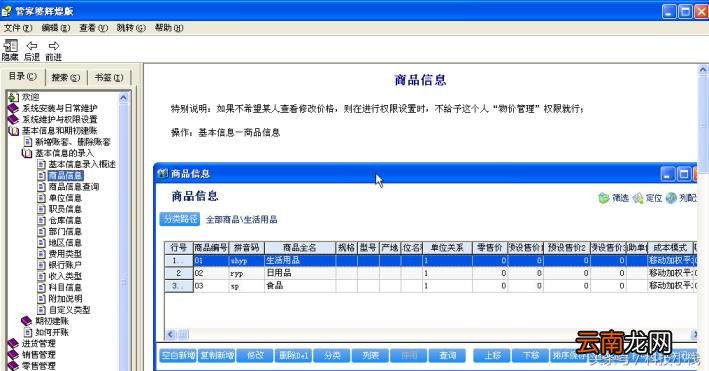Viewport: 709px width, 371px height.
Task: Click the 分类 button in the bottom bar
Action: click(332, 356)
